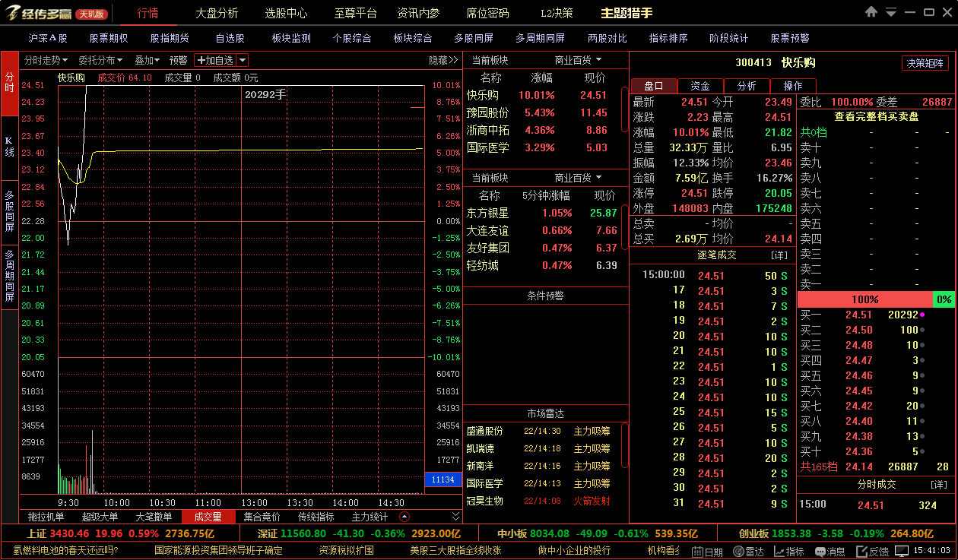Open the top 商业百货 sector dropdown
Viewport: 958px width, 560px height.
point(578,60)
